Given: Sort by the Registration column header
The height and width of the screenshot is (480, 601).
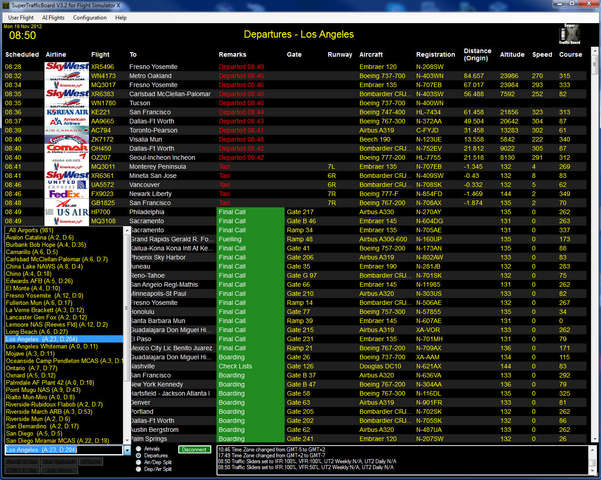Looking at the screenshot, I should [435, 54].
